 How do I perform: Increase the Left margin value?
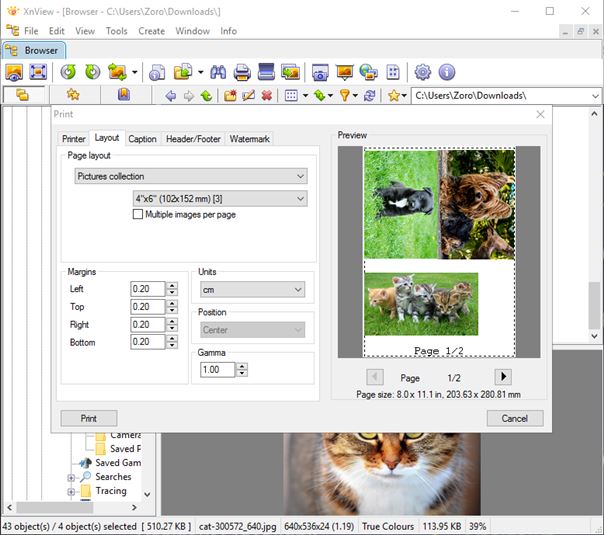[172, 285]
